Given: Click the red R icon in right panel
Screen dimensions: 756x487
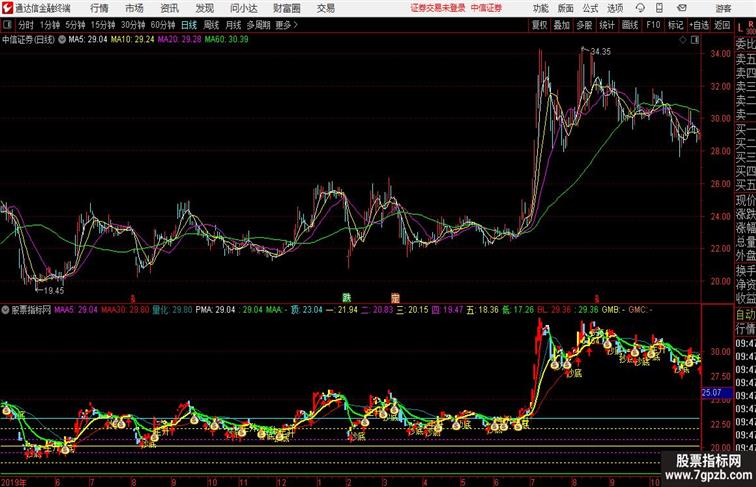Looking at the screenshot, I should click(x=751, y=24).
